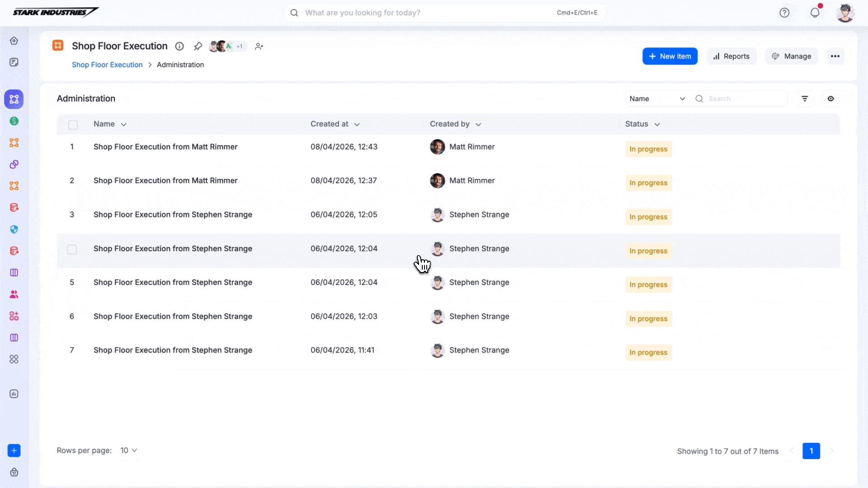
Task: Check the box on the fourth row
Action: pyautogui.click(x=72, y=249)
